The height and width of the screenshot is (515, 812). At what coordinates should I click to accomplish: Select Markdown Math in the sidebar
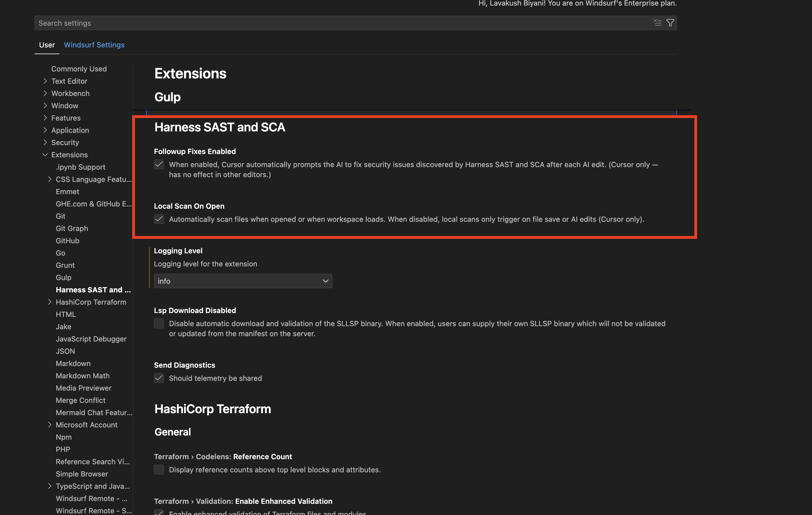83,376
